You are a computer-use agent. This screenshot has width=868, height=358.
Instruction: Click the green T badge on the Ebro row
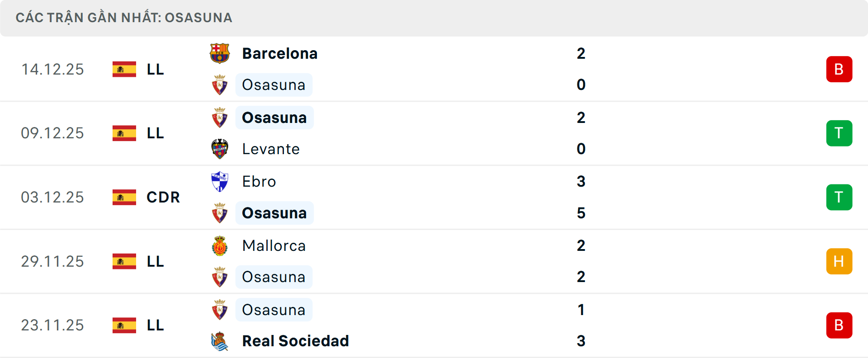tap(840, 197)
